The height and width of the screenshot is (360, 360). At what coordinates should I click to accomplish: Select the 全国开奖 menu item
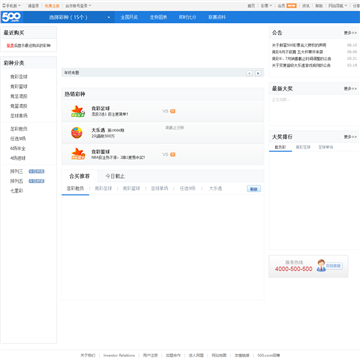[x=129, y=17]
